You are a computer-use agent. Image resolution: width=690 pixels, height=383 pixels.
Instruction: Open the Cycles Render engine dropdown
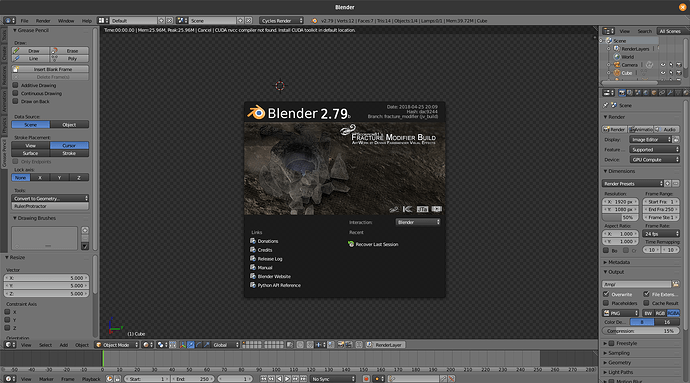(x=281, y=21)
